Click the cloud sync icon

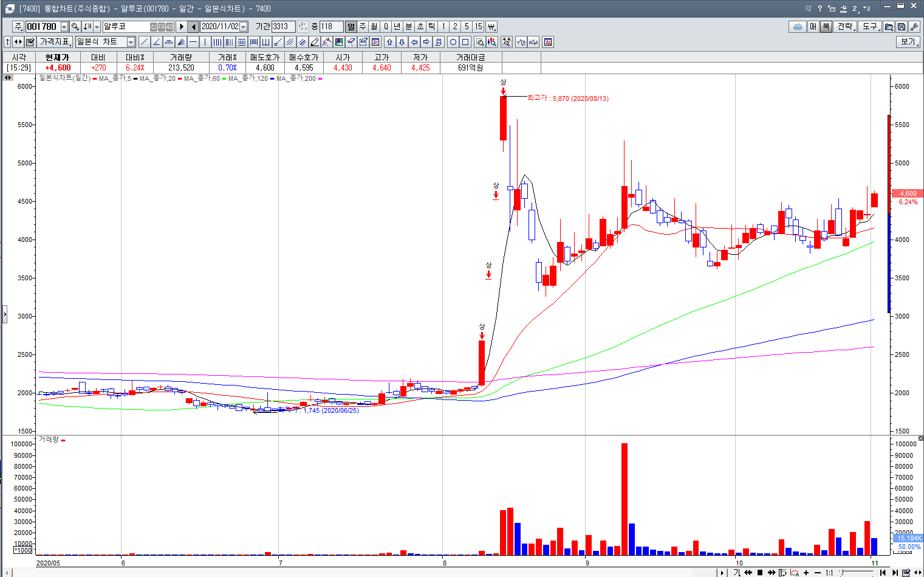(798, 27)
